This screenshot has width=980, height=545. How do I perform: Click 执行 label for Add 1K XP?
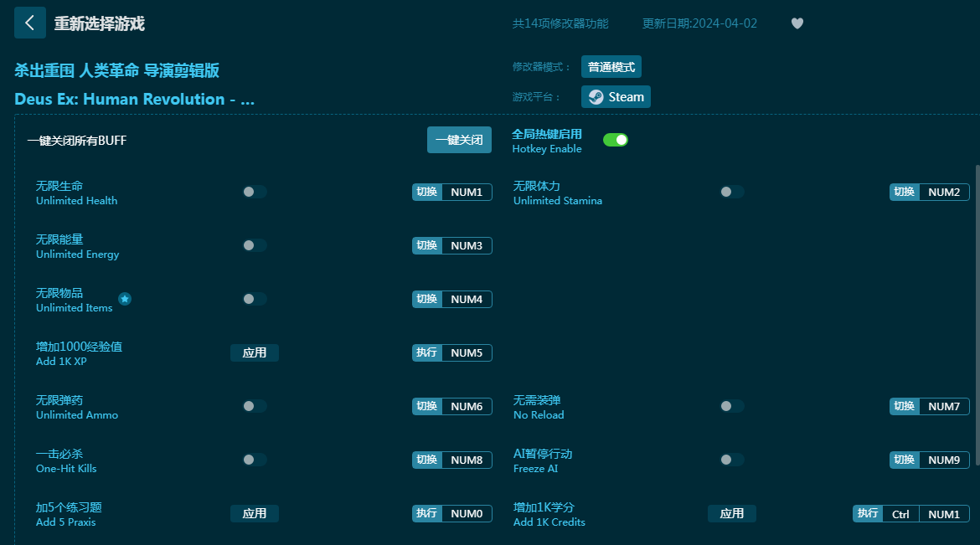(427, 352)
